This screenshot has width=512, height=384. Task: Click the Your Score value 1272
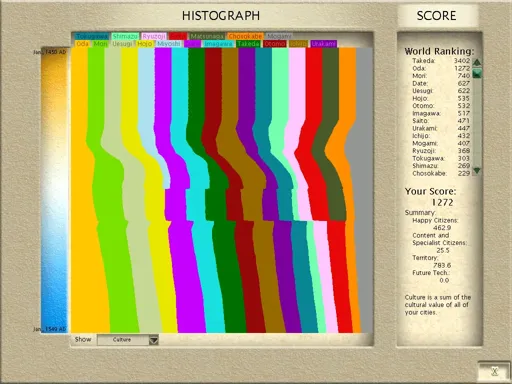[442, 202]
